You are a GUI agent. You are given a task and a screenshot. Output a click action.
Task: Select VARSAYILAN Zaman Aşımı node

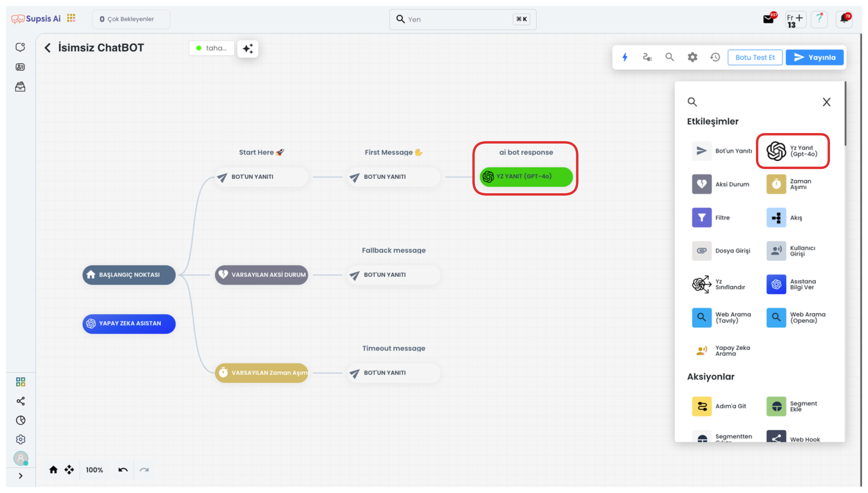pyautogui.click(x=262, y=373)
